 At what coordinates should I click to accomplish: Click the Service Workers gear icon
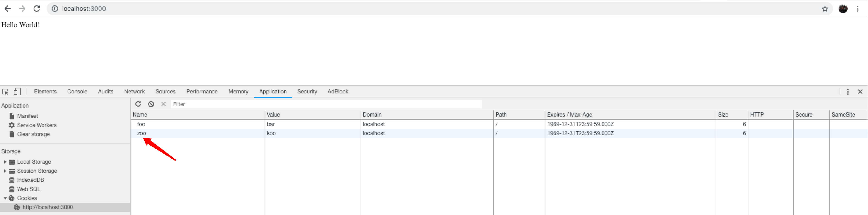pyautogui.click(x=12, y=125)
